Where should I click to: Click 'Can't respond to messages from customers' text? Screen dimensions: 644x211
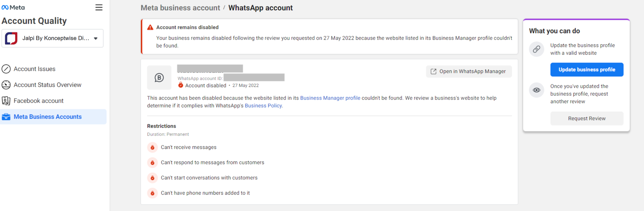pyautogui.click(x=212, y=163)
